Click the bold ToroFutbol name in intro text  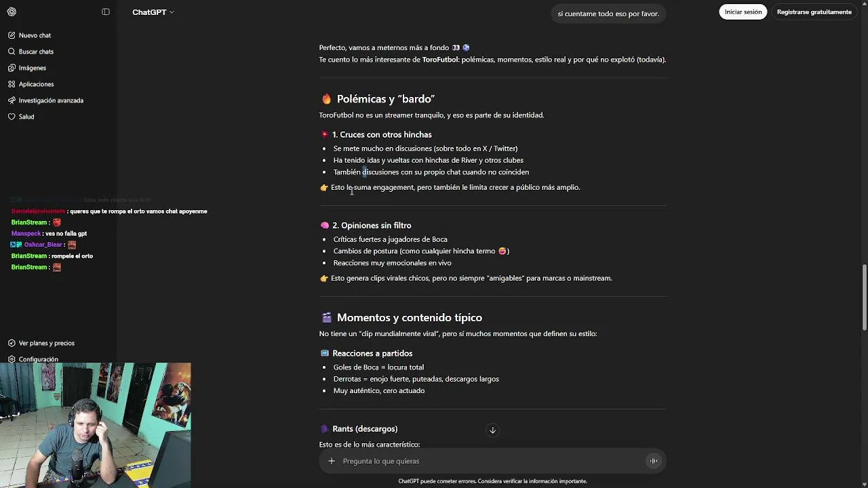(x=440, y=60)
